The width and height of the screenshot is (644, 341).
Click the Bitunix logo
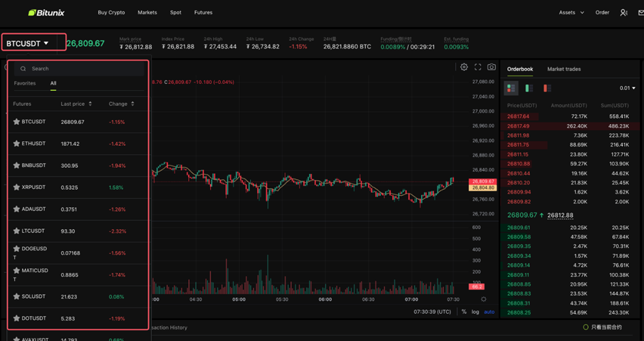click(x=46, y=12)
